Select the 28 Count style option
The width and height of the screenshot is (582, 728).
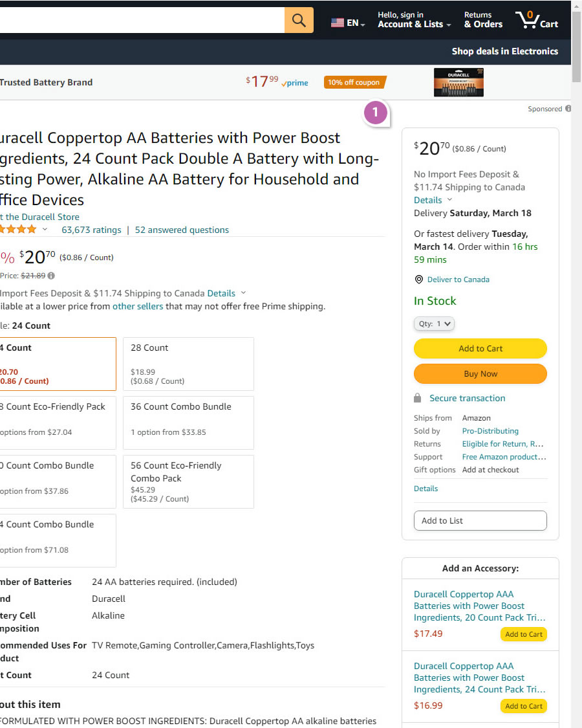(x=188, y=364)
